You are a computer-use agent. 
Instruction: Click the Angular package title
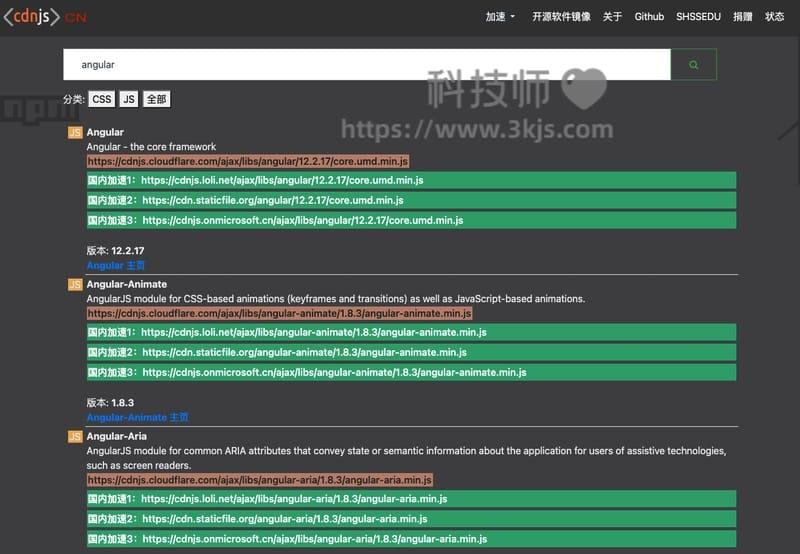[x=105, y=132]
